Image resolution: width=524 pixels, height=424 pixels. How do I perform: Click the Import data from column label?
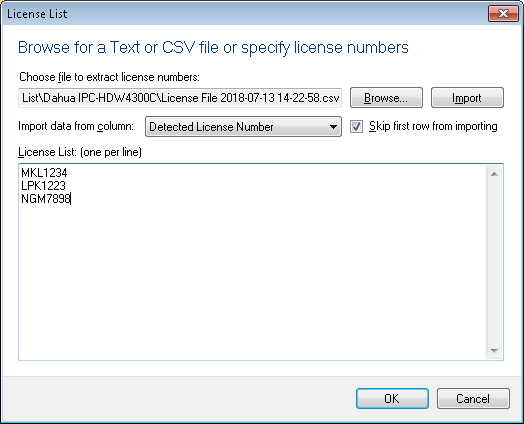pos(76,126)
